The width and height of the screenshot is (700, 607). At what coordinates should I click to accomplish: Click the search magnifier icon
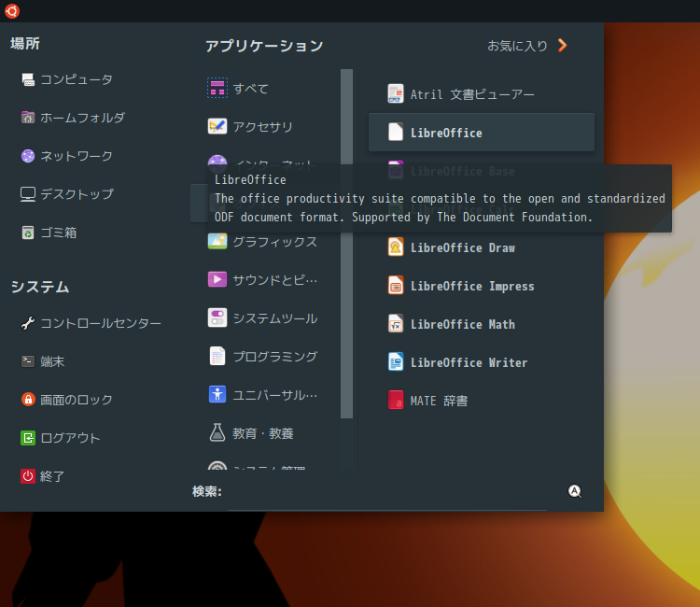click(575, 491)
